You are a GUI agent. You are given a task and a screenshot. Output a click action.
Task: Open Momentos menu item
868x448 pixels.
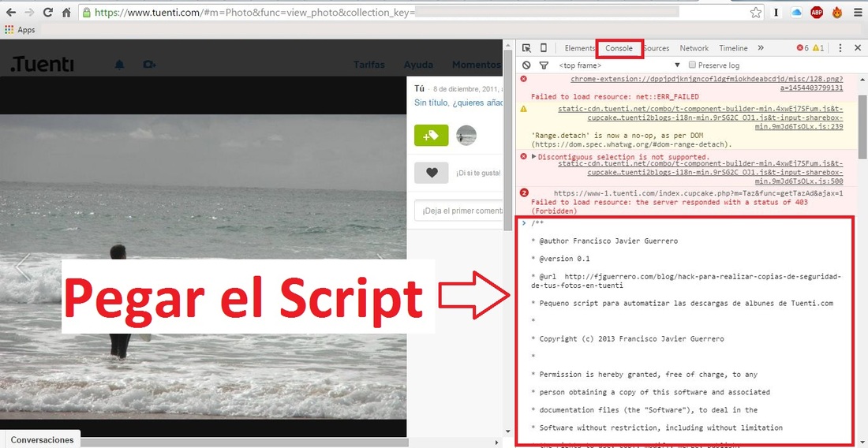[476, 65]
